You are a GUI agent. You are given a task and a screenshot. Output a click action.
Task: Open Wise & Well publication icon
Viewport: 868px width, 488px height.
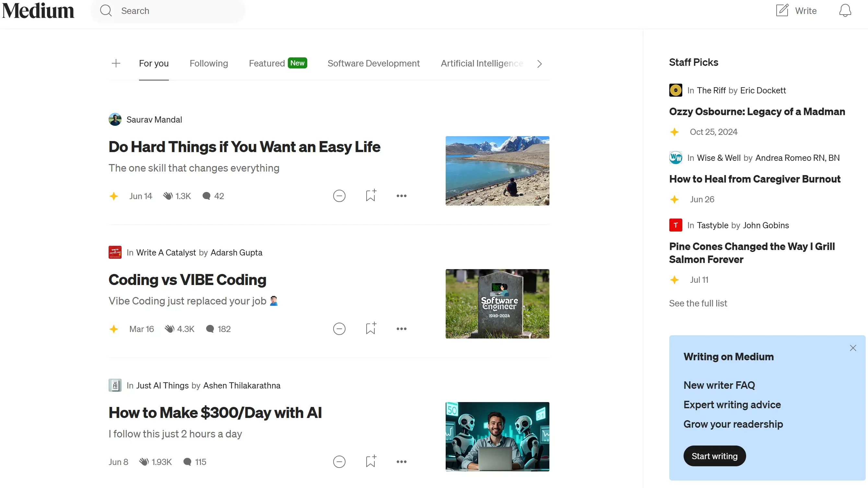pyautogui.click(x=675, y=158)
